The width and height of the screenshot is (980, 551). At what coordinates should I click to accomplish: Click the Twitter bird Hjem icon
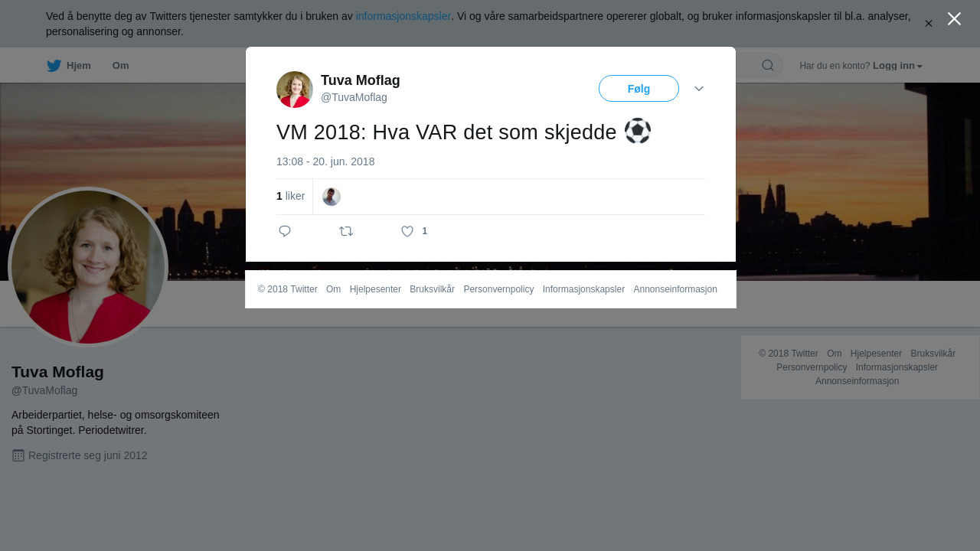[54, 66]
